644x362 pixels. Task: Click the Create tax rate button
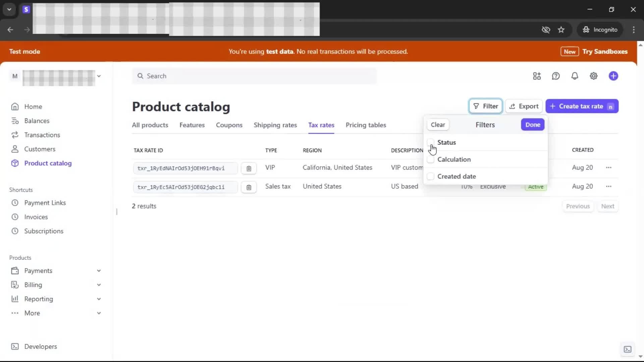click(581, 106)
